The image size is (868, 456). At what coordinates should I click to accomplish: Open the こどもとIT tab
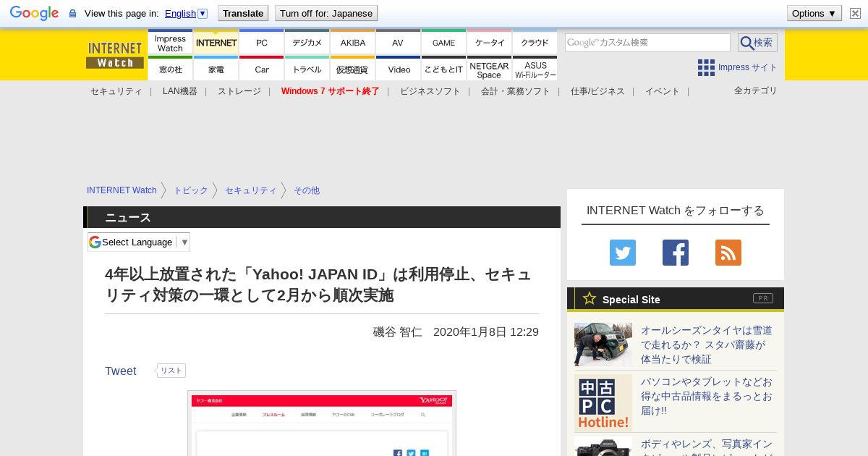click(444, 69)
